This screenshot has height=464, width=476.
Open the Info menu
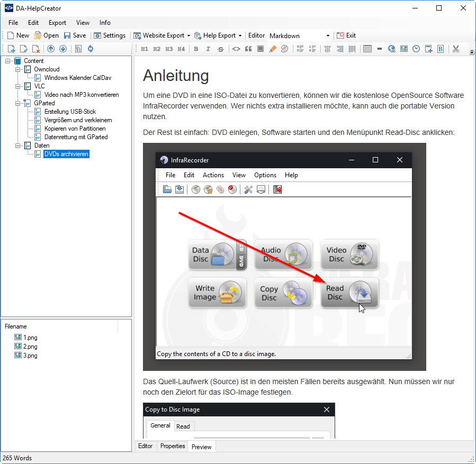pos(105,23)
